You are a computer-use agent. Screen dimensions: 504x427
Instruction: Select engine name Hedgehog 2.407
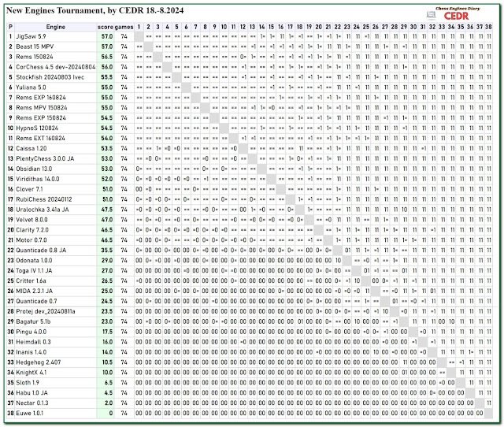click(39, 362)
